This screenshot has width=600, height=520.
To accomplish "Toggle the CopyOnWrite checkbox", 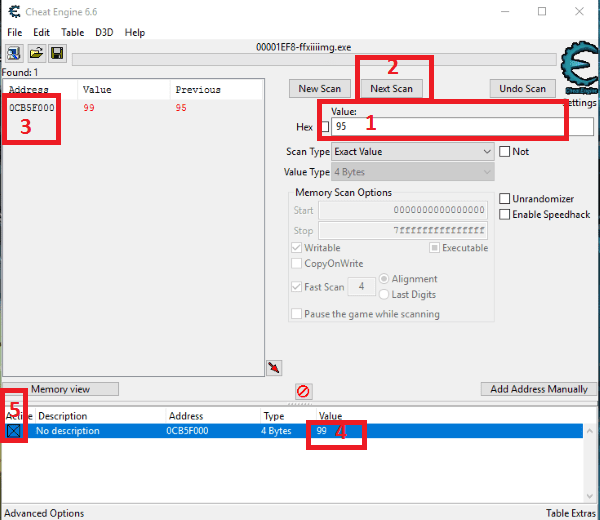I will pyautogui.click(x=296, y=263).
